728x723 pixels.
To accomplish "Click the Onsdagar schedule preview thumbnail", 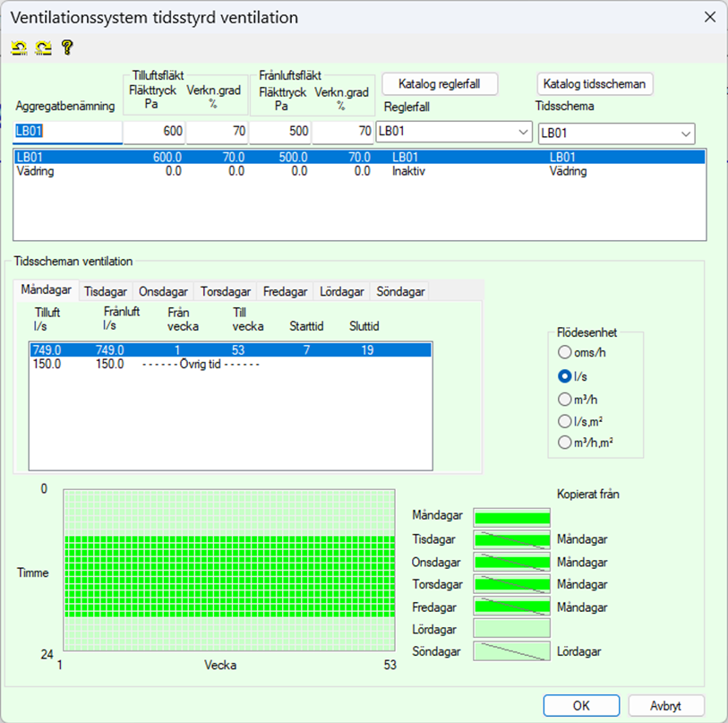I will coord(511,562).
